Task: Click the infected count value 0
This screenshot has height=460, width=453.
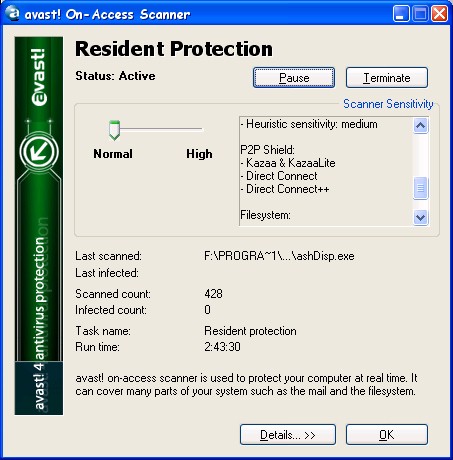Action: (x=207, y=310)
